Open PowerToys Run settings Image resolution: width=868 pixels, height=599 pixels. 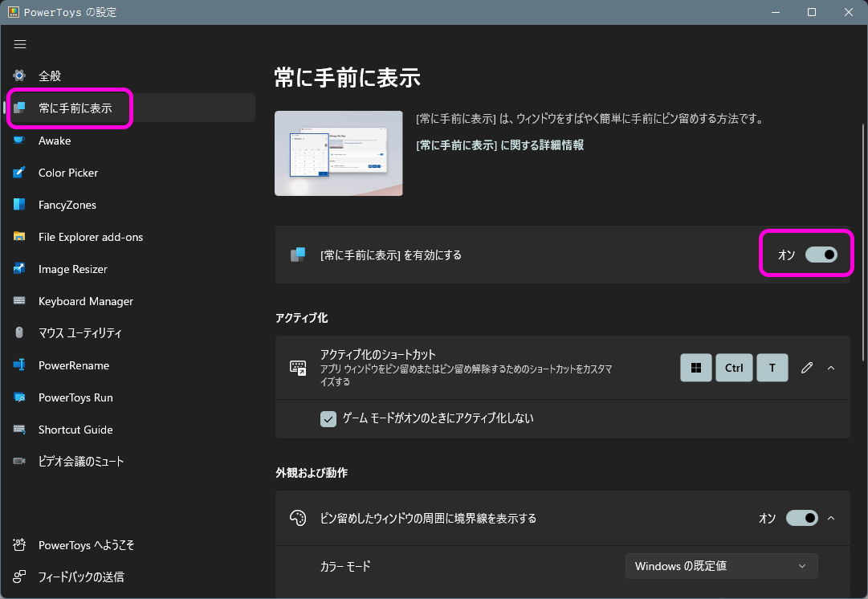click(x=131, y=397)
